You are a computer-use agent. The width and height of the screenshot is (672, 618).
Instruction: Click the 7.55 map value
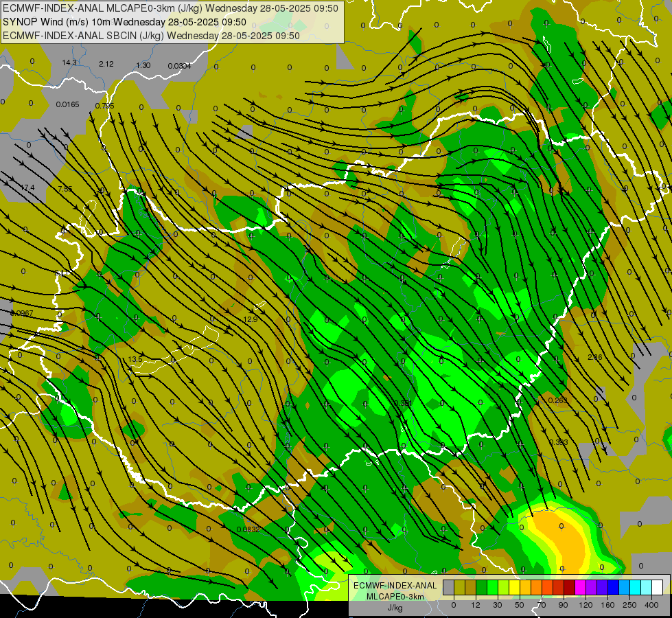tap(65, 189)
